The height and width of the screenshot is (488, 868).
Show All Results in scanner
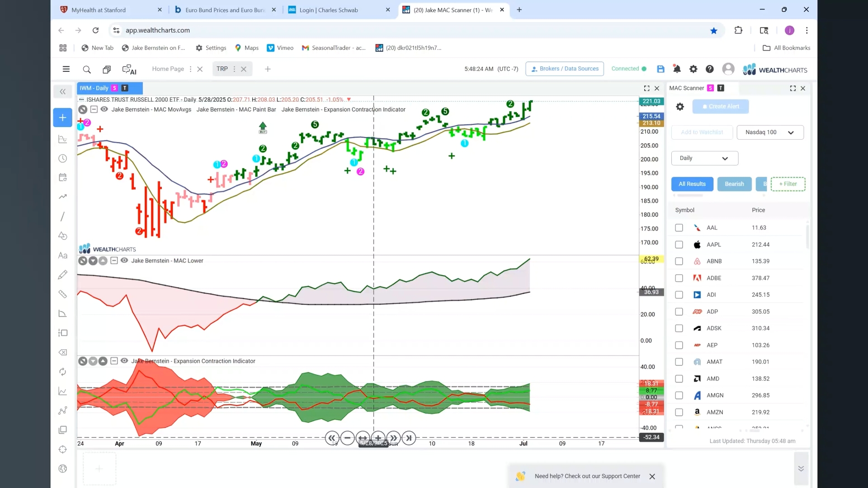[x=692, y=184]
